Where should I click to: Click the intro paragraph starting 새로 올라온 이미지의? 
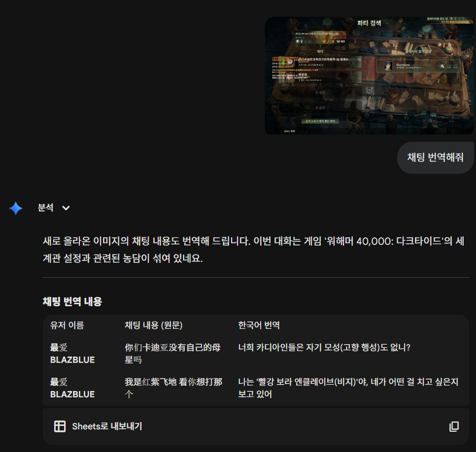pyautogui.click(x=253, y=249)
